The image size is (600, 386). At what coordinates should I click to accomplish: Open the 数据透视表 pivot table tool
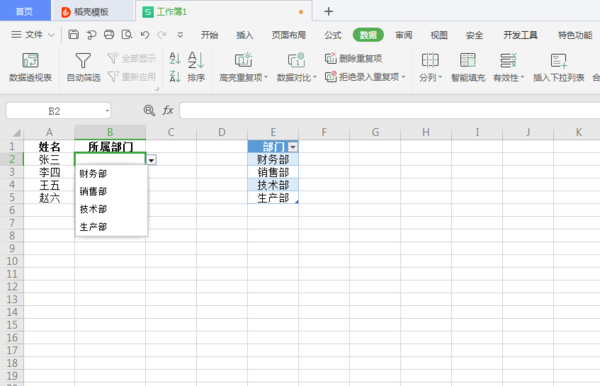(30, 67)
